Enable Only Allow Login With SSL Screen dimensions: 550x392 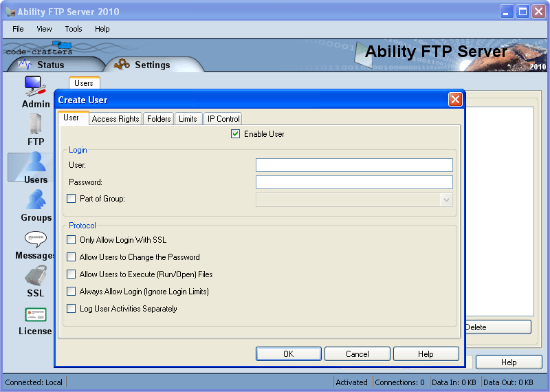coord(71,240)
